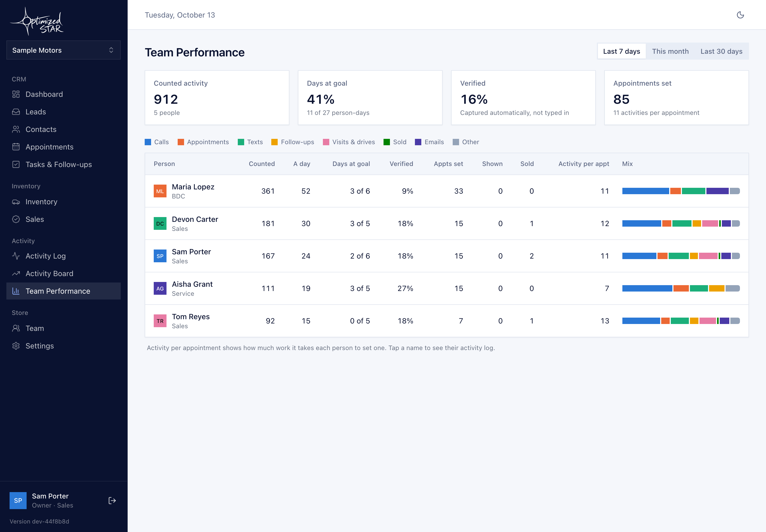Screen dimensions: 766x532
Task: Click the Team Performance bar-chart icon
Action: pyautogui.click(x=16, y=291)
